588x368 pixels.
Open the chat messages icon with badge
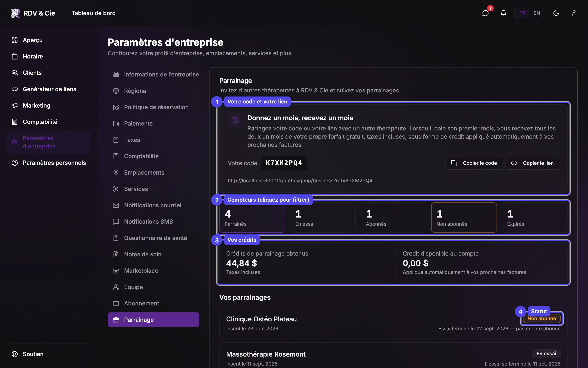coord(486,13)
